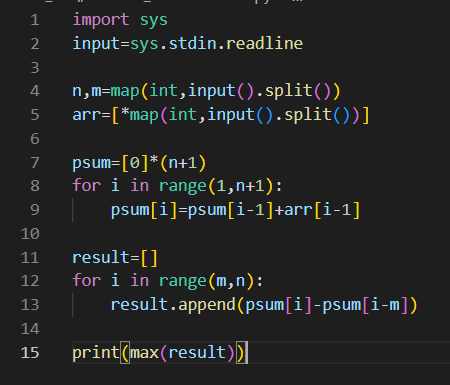Viewport: 450px width, 385px height.
Task: Click 'arr[i-1]' on line 9
Action: pyautogui.click(x=322, y=210)
